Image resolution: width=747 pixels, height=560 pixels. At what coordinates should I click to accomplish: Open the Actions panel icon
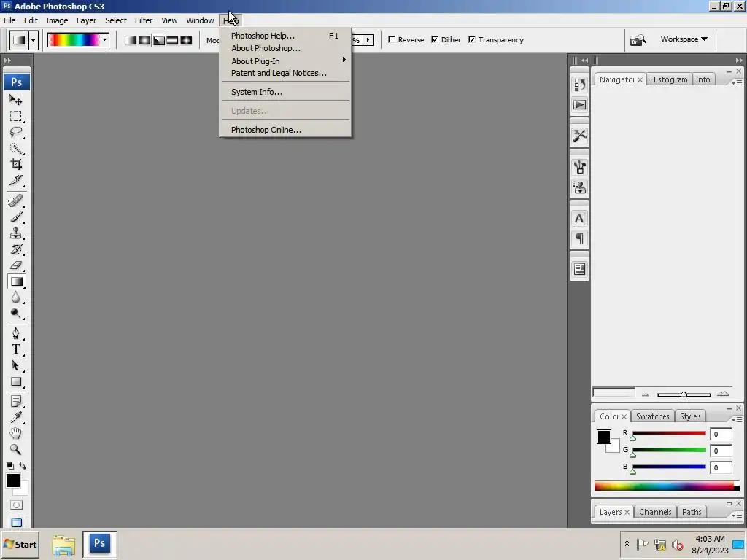[x=579, y=105]
